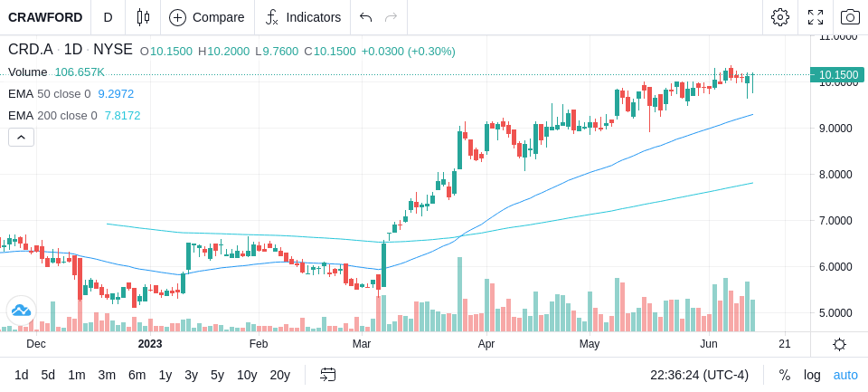Open the timezone selector UTC-4

click(x=700, y=375)
